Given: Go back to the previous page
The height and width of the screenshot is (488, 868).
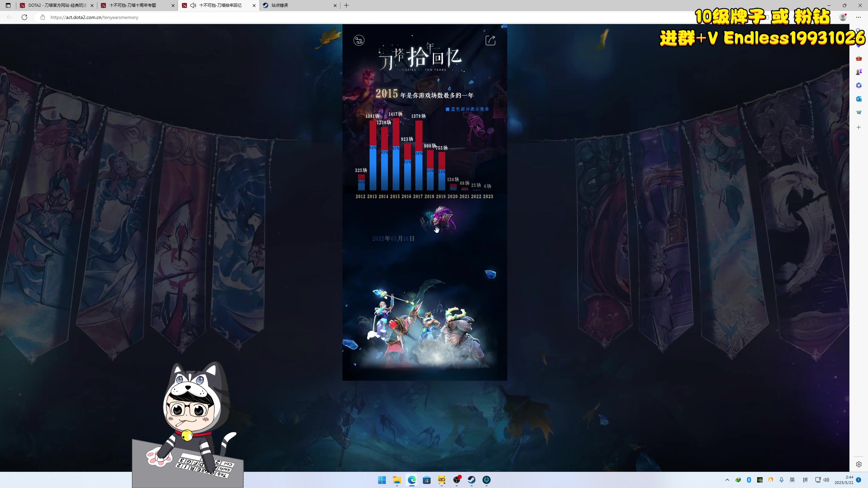Looking at the screenshot, I should click(9, 17).
